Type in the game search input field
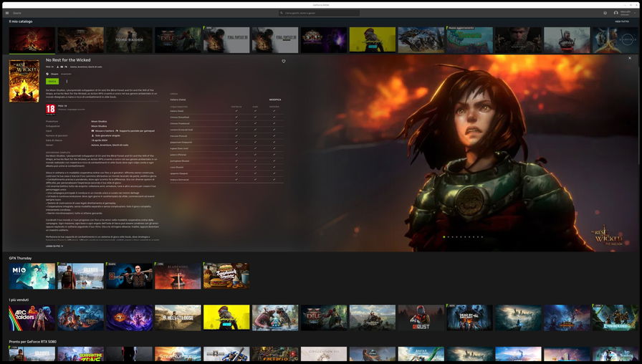 [320, 13]
